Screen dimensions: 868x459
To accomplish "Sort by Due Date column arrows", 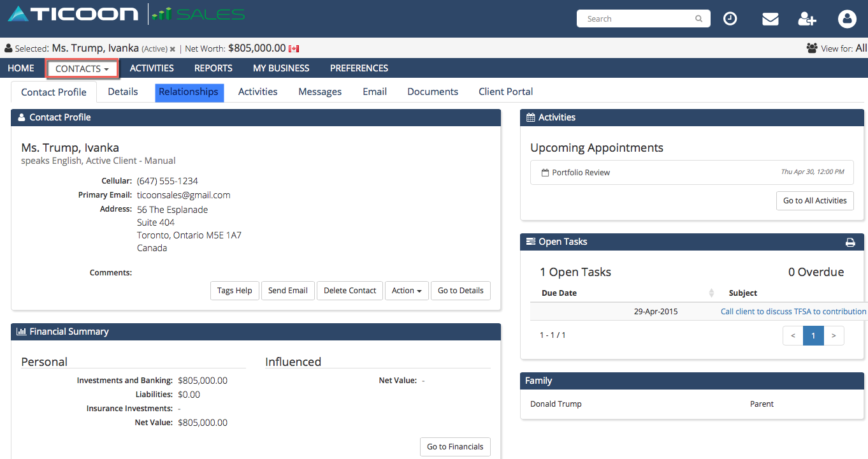I will coord(711,293).
